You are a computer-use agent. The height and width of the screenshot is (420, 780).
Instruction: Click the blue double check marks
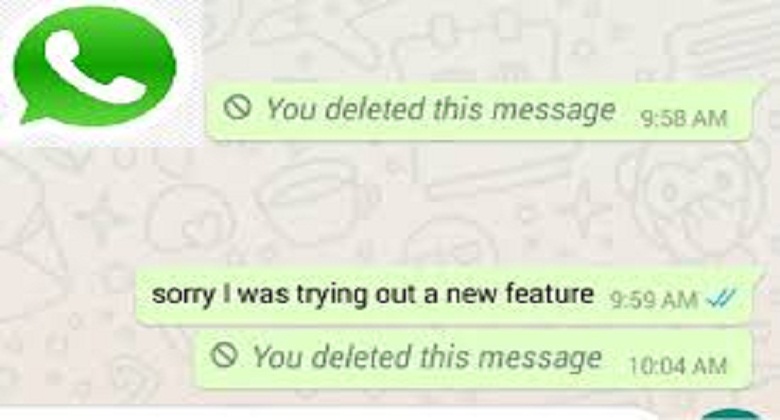click(721, 299)
